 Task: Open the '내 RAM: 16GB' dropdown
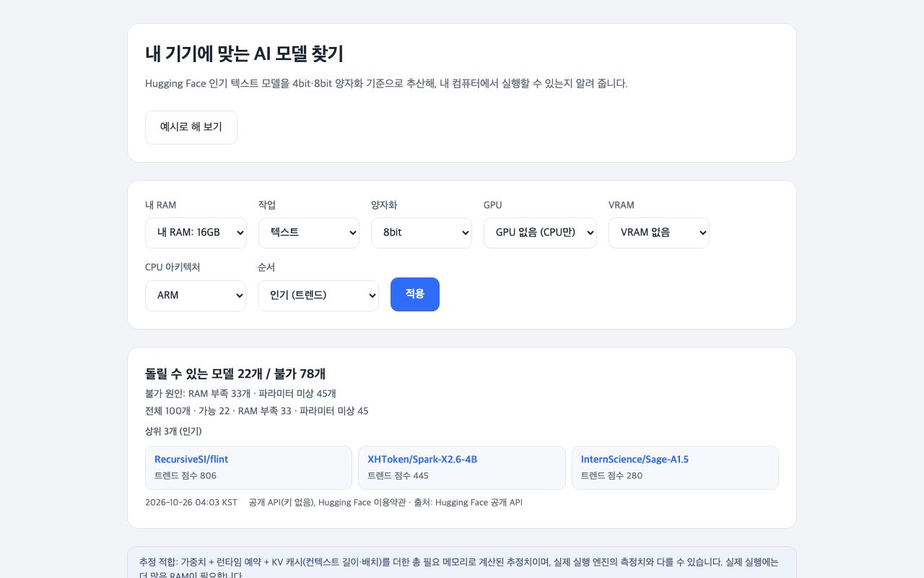click(196, 233)
